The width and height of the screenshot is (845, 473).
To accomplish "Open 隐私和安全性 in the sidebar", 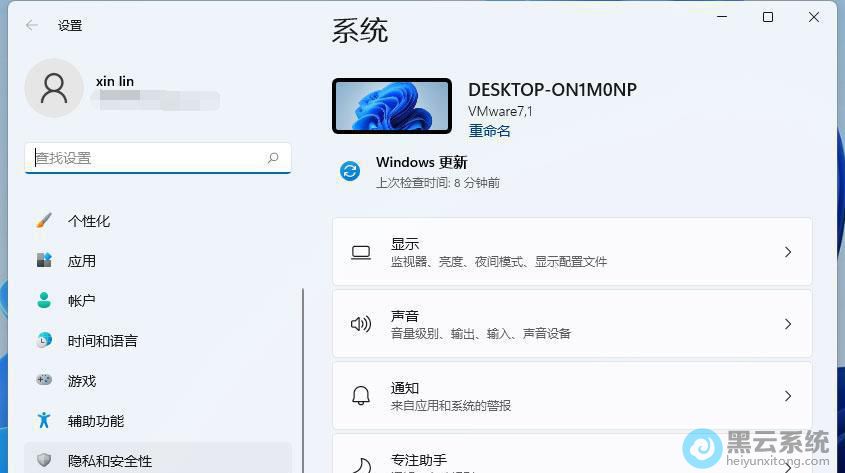I will point(110,460).
